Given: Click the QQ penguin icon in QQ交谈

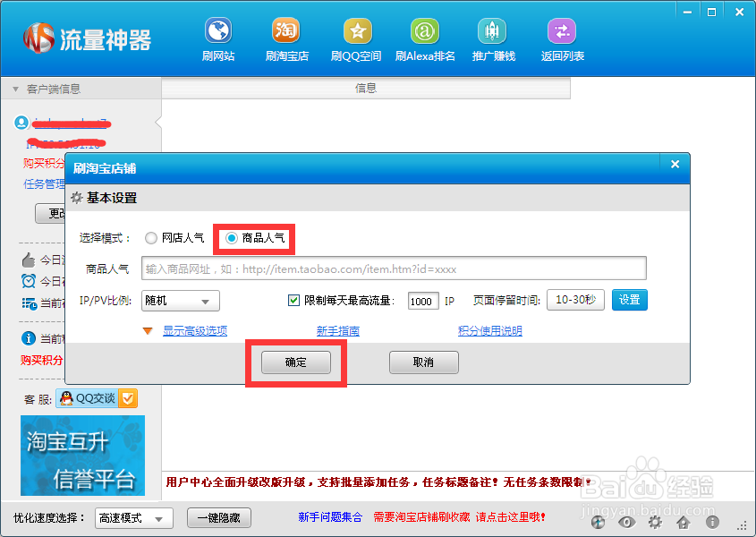Looking at the screenshot, I should (66, 398).
